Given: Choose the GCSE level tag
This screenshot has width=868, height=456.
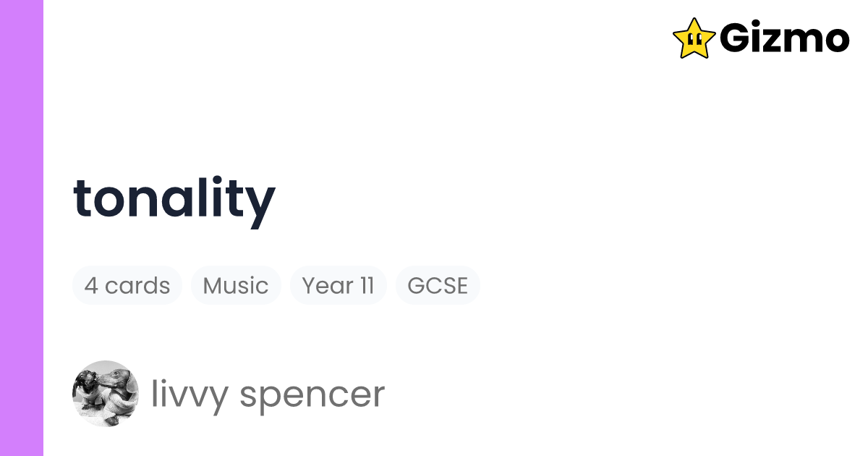Looking at the screenshot, I should [x=438, y=285].
